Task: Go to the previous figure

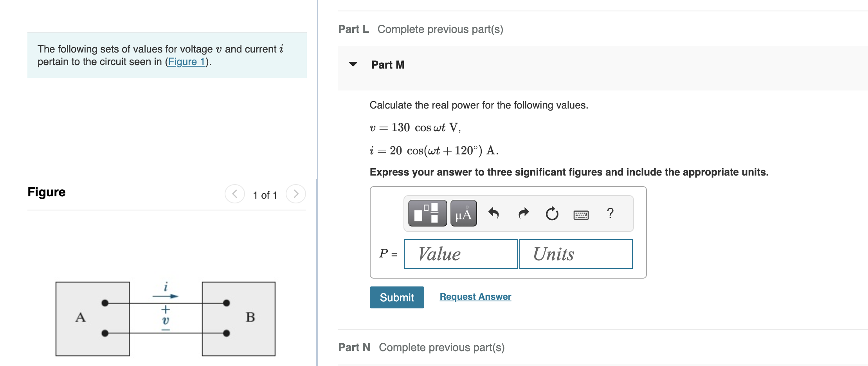Action: coord(234,194)
